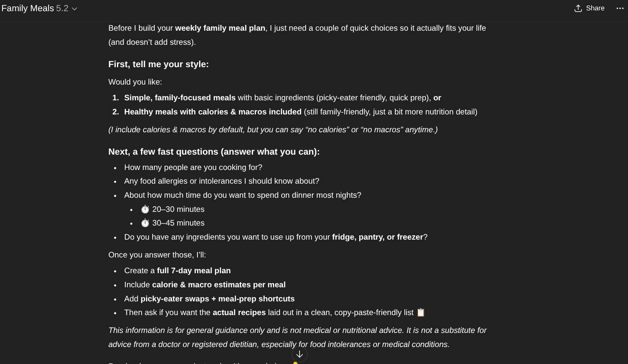Click "picky-eater swaps + meal-prep shortcuts" text

click(x=217, y=299)
